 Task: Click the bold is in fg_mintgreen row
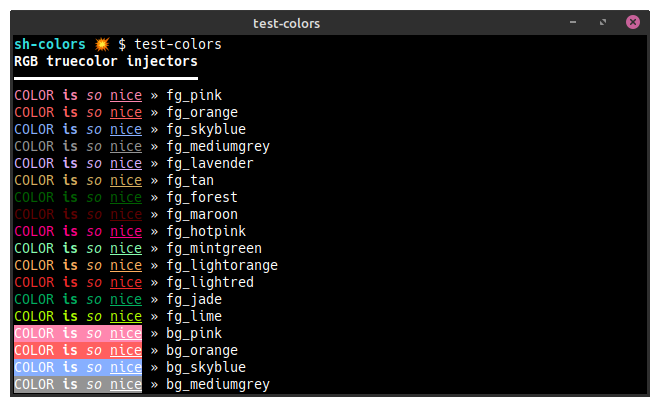[70, 248]
